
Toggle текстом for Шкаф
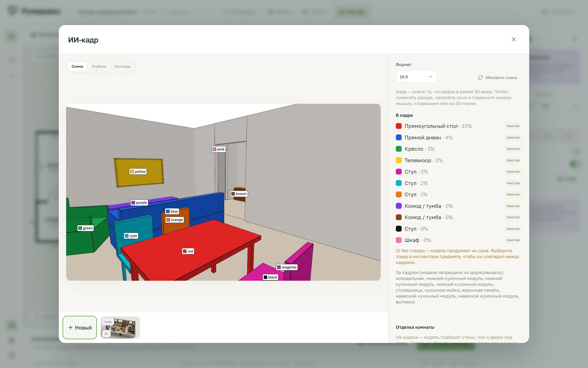click(513, 240)
